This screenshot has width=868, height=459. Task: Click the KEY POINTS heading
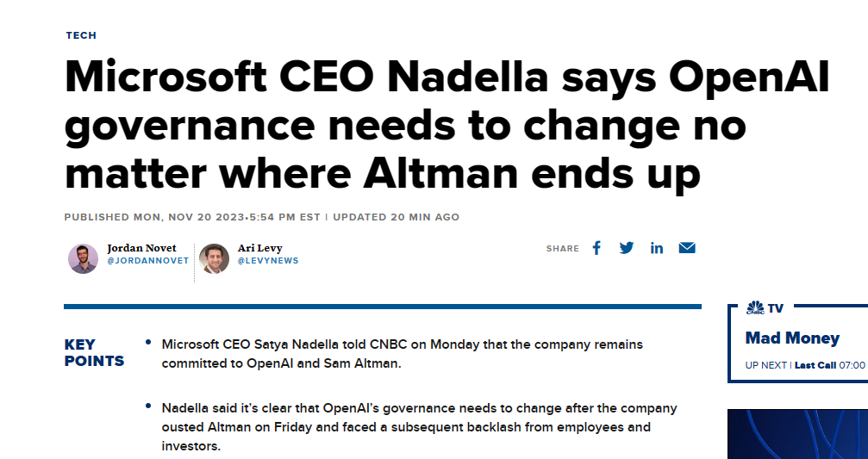(94, 353)
